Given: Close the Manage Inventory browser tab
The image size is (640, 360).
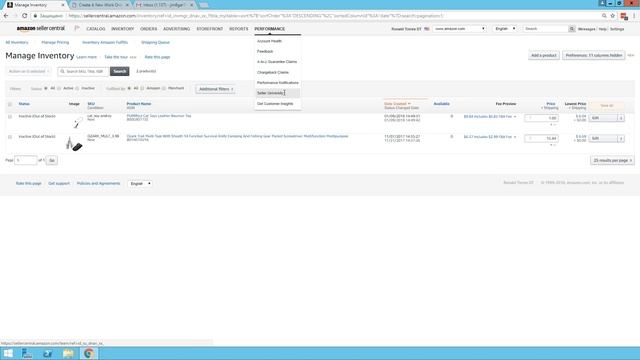Looking at the screenshot, I should 63,5.
